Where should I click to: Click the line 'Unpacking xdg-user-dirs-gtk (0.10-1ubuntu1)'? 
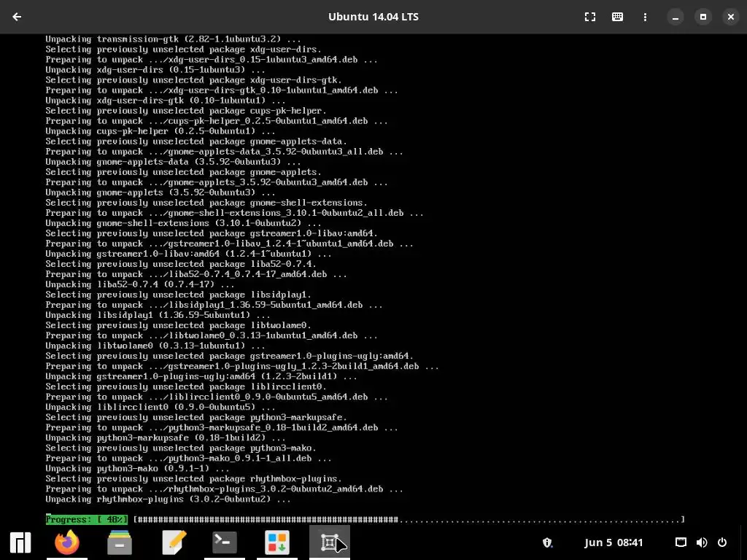click(166, 101)
